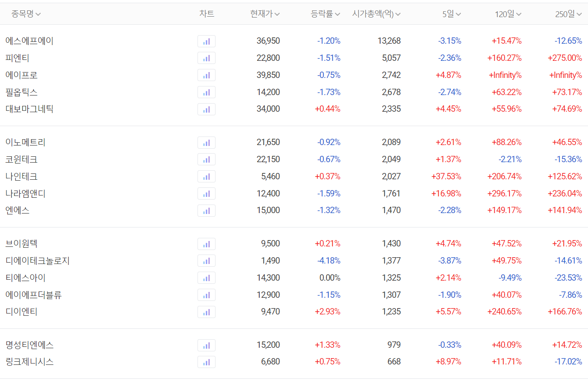Sort by 등락률 column header

[x=326, y=14]
